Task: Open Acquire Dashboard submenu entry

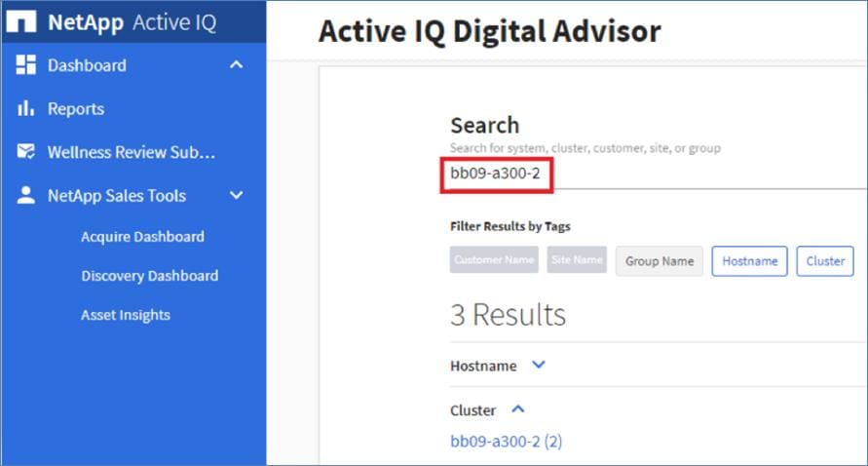Action: click(x=143, y=237)
